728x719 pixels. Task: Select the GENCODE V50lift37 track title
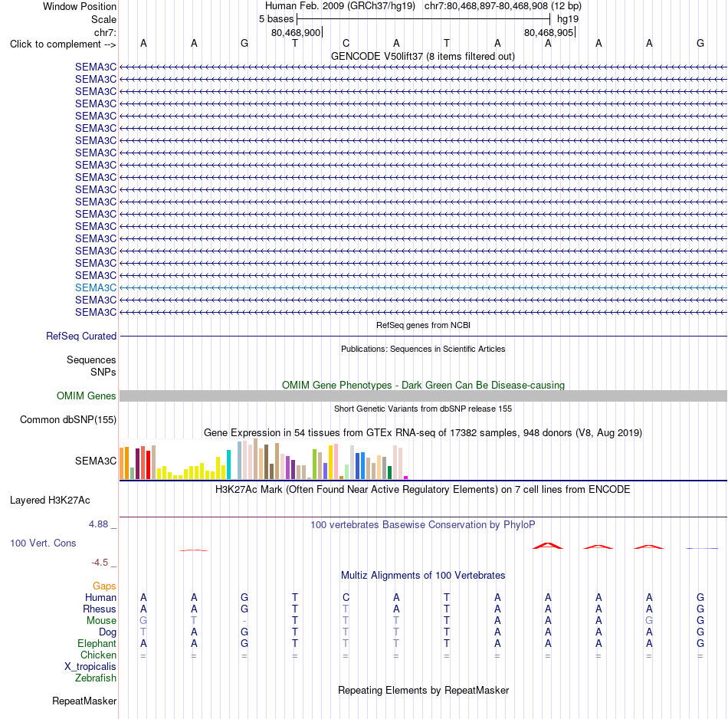tap(422, 57)
